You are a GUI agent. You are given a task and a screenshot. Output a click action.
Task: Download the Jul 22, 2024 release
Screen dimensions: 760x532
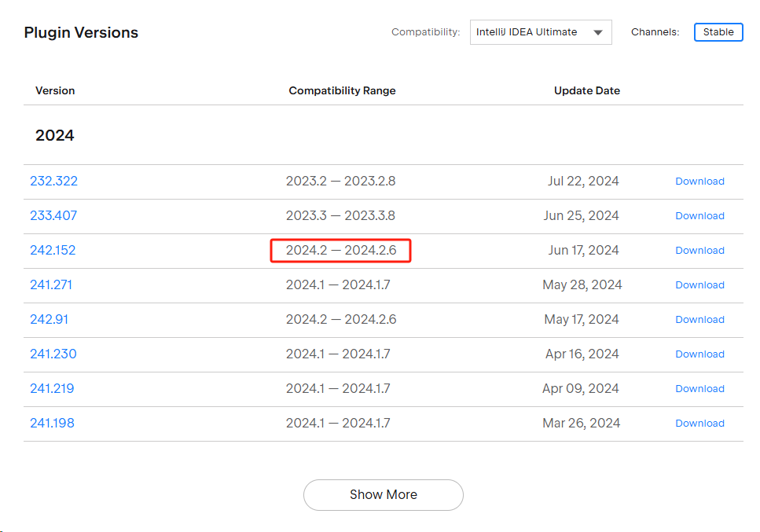(x=699, y=181)
